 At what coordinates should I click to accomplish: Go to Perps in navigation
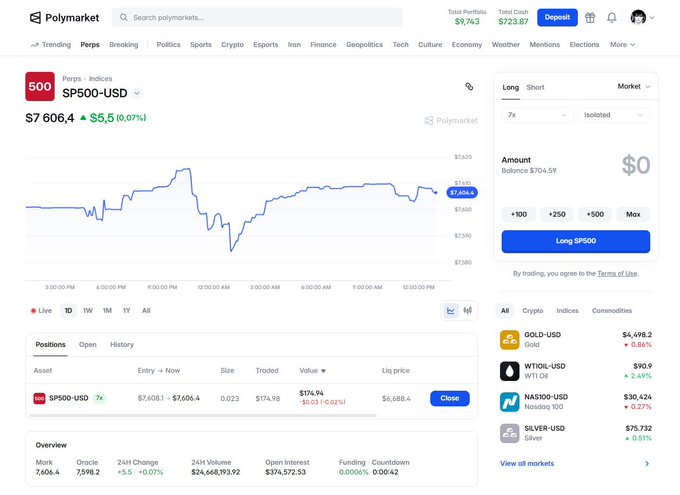click(90, 45)
